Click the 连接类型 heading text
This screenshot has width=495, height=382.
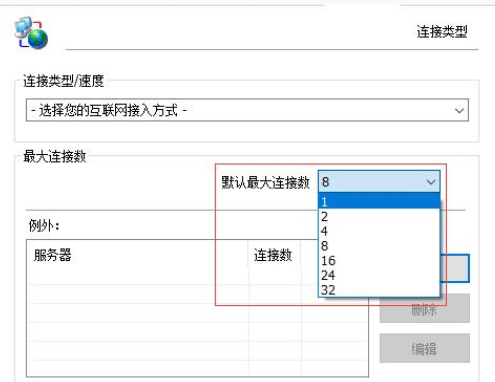442,32
